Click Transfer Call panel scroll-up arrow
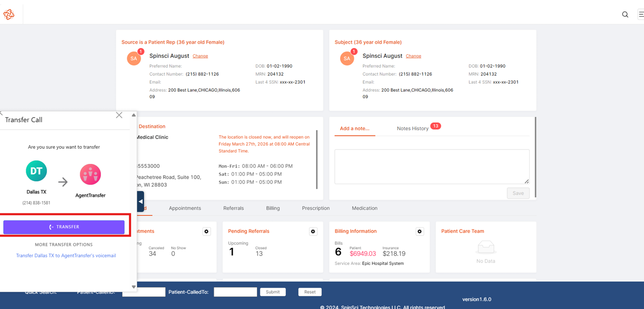The height and width of the screenshot is (309, 644). coord(134,115)
